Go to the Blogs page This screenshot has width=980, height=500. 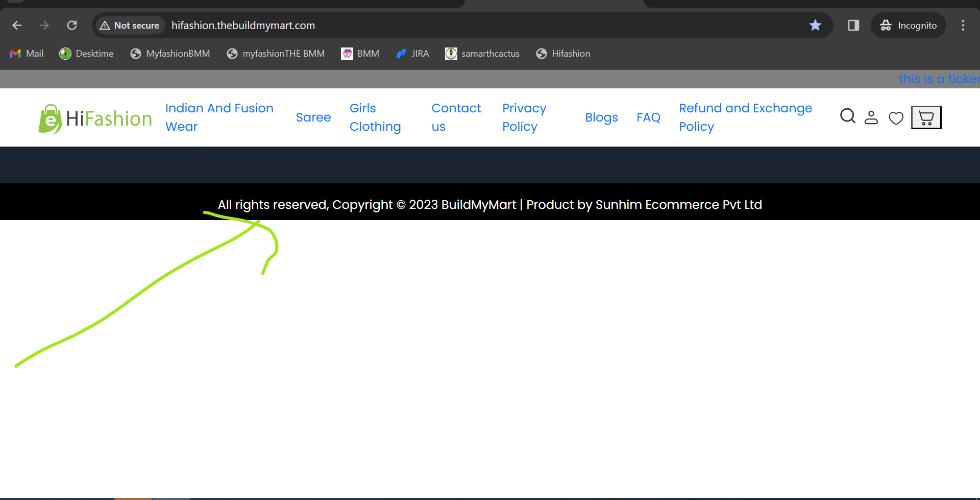coord(601,117)
